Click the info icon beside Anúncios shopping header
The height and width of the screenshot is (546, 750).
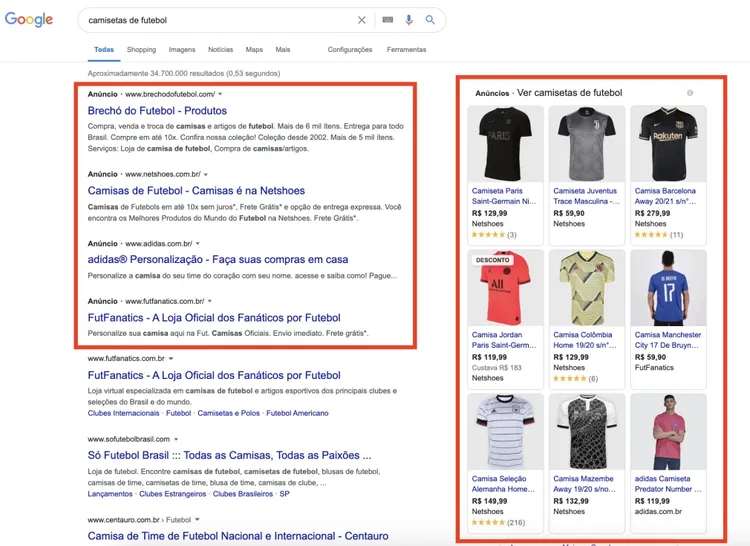(x=690, y=93)
